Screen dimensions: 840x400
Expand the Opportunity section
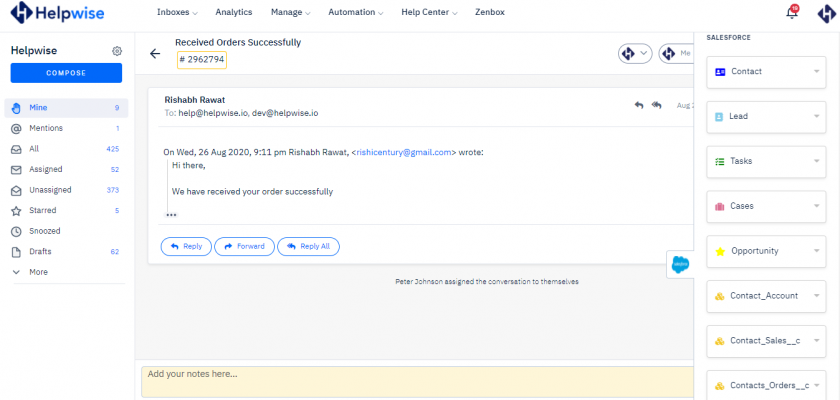(765, 251)
